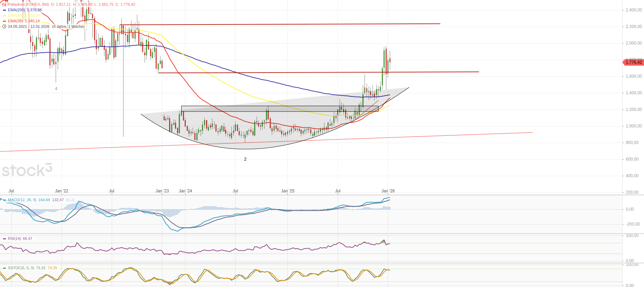The image size is (644, 287).
Task: Click the purple RSI legend marker
Action: (4, 239)
